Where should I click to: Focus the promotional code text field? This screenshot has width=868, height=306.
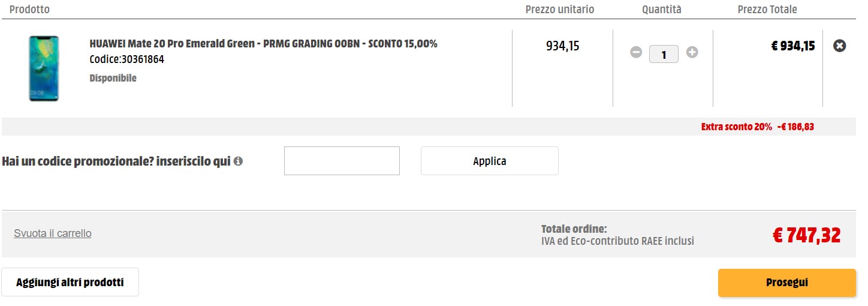(x=342, y=161)
